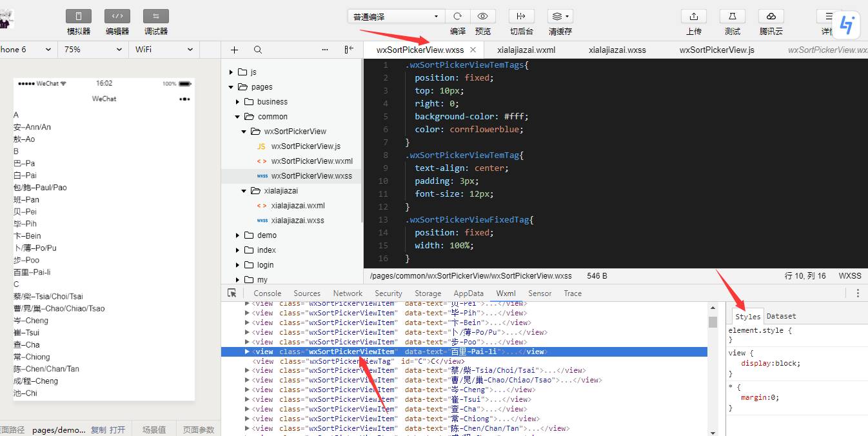Expand the login folder

point(237,265)
